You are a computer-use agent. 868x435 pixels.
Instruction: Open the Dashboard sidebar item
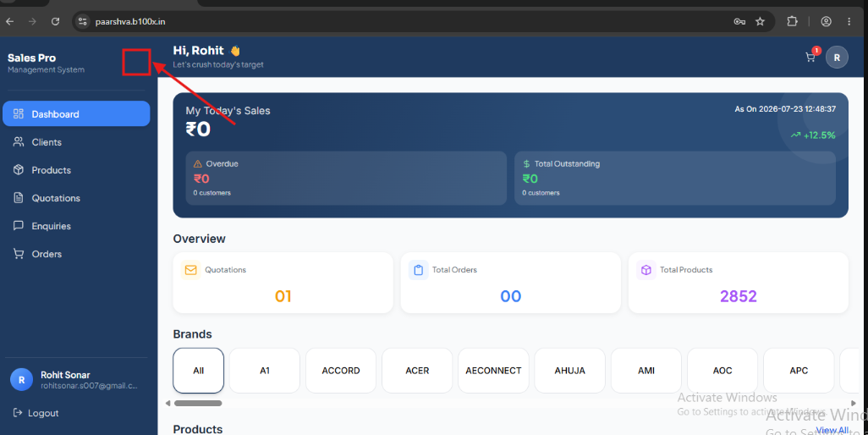coord(76,114)
